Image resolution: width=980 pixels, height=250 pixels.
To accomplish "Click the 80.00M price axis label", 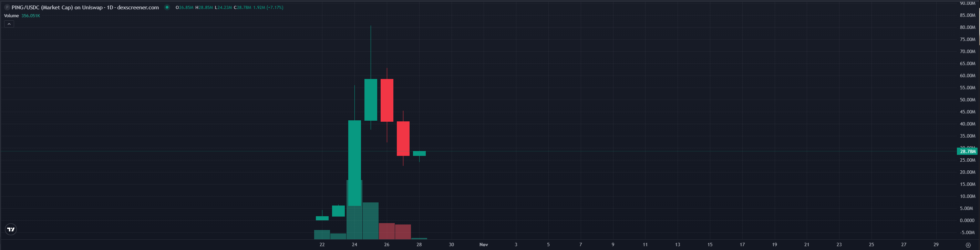I will [967, 28].
